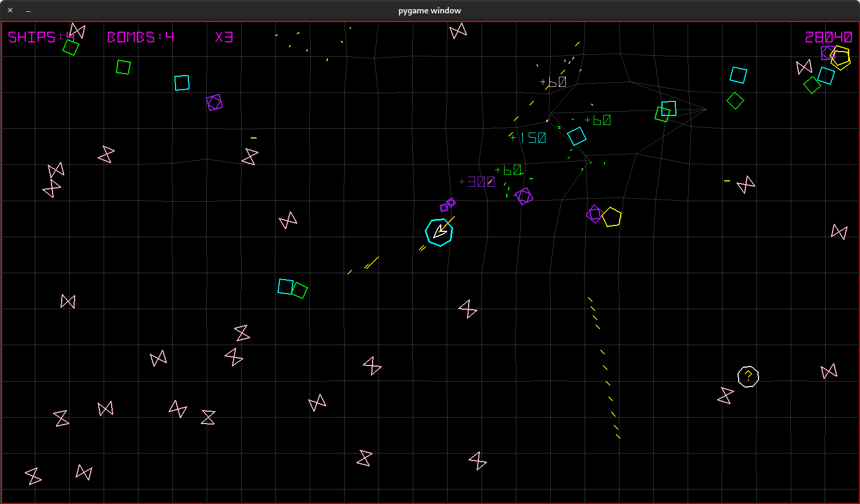Click the player ship inside the cyan shield

pos(440,231)
